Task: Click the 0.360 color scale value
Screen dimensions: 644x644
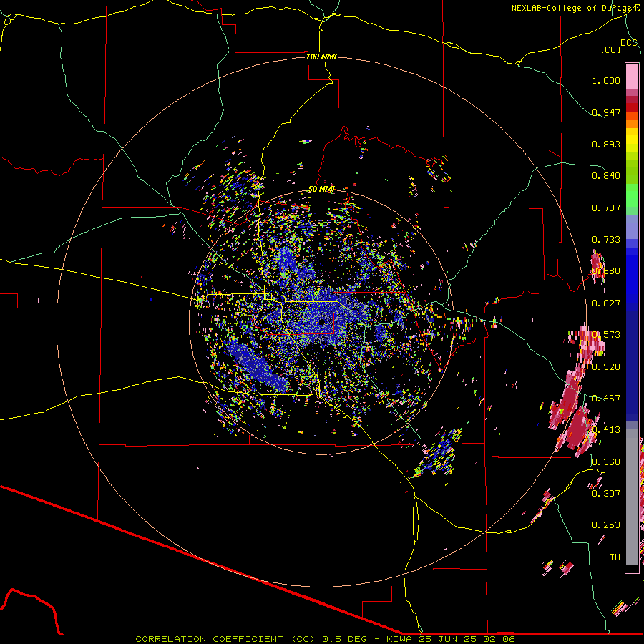Action: click(x=606, y=462)
